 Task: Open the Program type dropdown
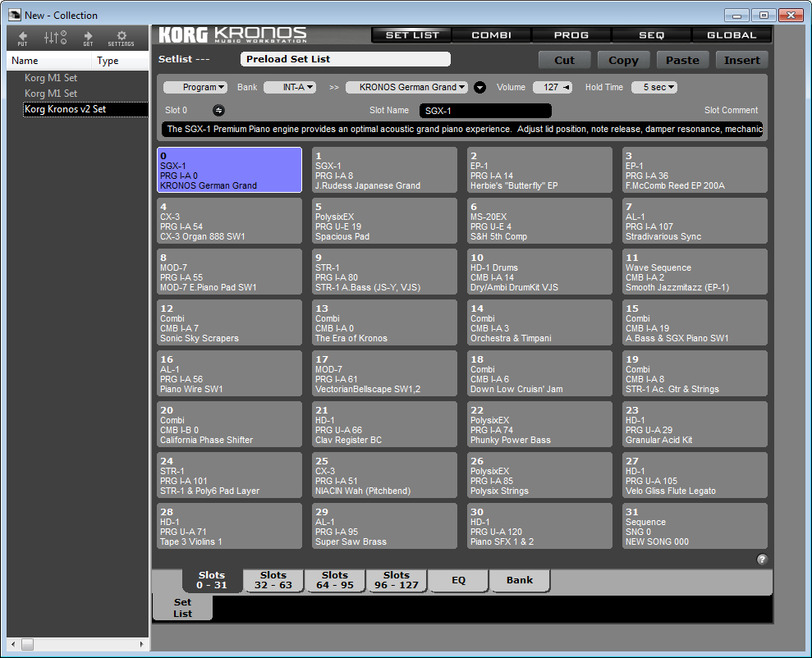point(195,88)
